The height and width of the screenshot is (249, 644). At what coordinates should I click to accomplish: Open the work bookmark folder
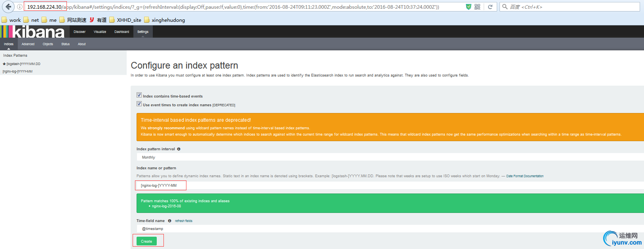point(11,20)
